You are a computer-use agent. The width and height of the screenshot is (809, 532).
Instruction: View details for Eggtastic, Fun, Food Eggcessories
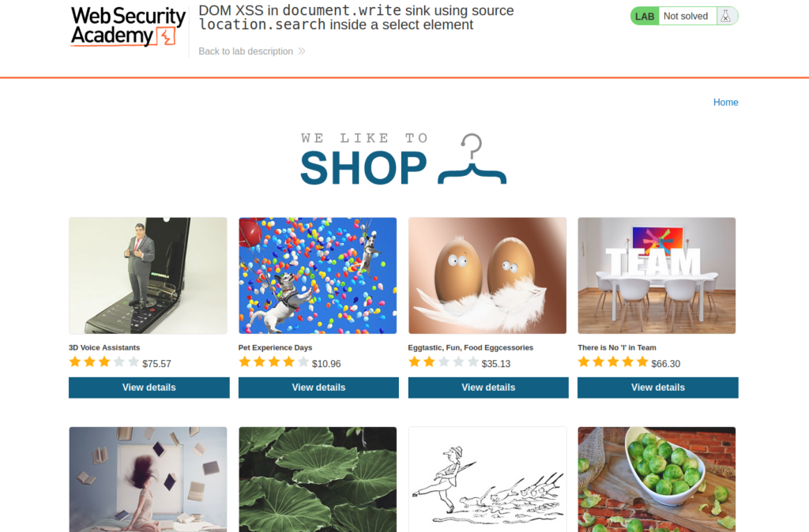click(488, 388)
